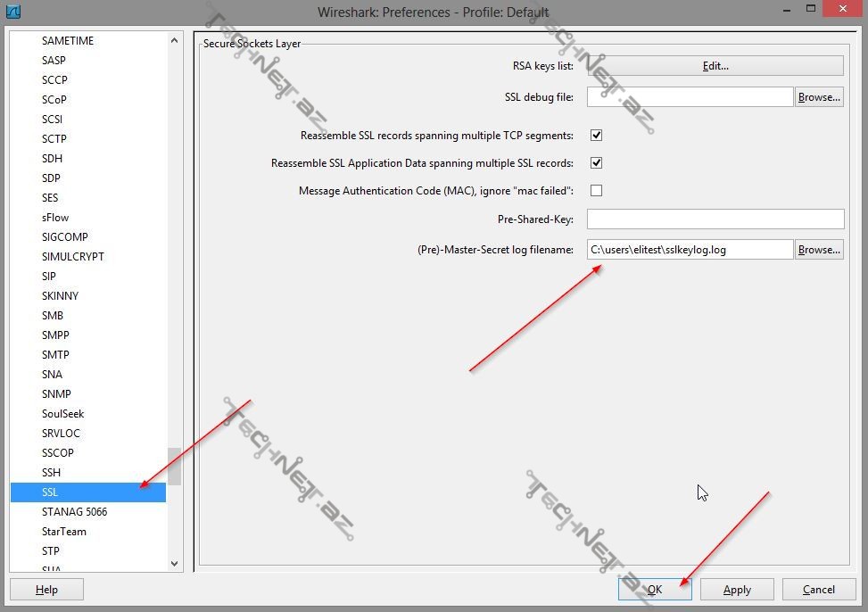Cancel the Preferences dialog
Image resolution: width=868 pixels, height=612 pixels.
tap(818, 590)
